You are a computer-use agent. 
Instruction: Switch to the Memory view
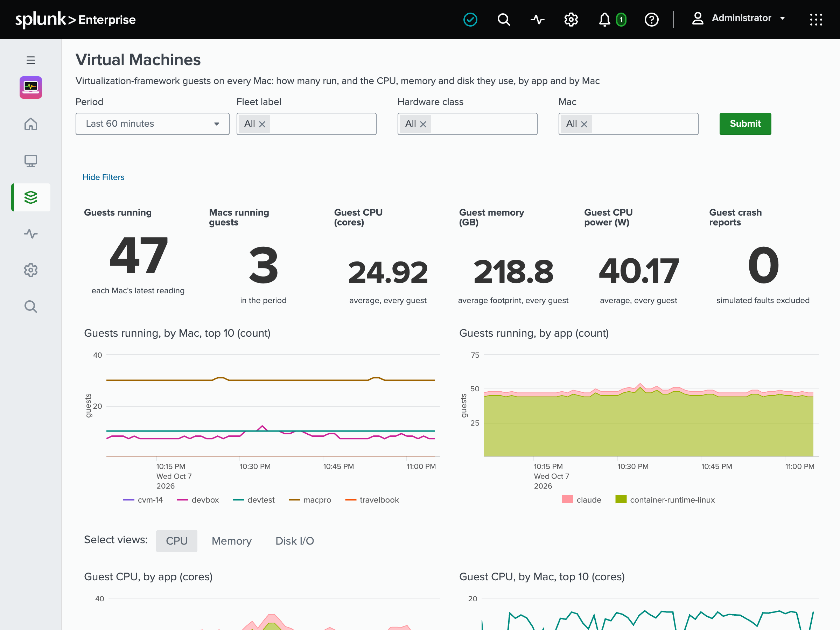(232, 541)
